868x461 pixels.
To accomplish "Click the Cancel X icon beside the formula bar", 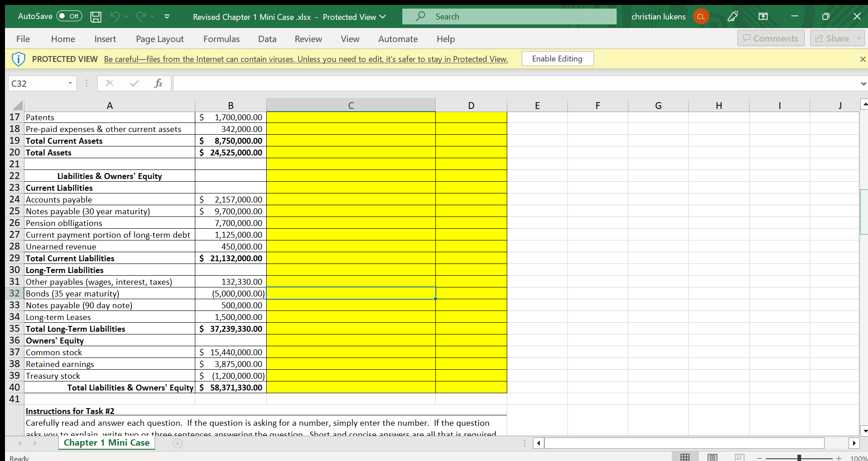I will pyautogui.click(x=109, y=83).
